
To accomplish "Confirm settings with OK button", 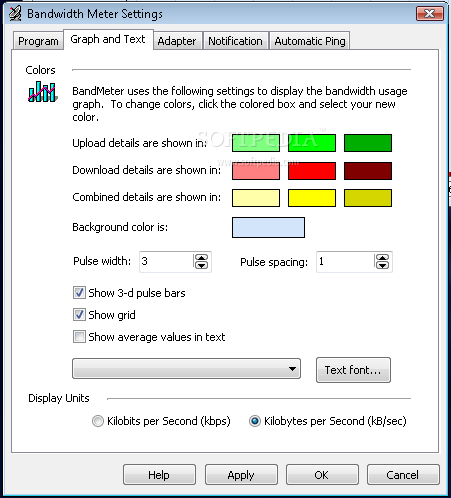I will 322,475.
